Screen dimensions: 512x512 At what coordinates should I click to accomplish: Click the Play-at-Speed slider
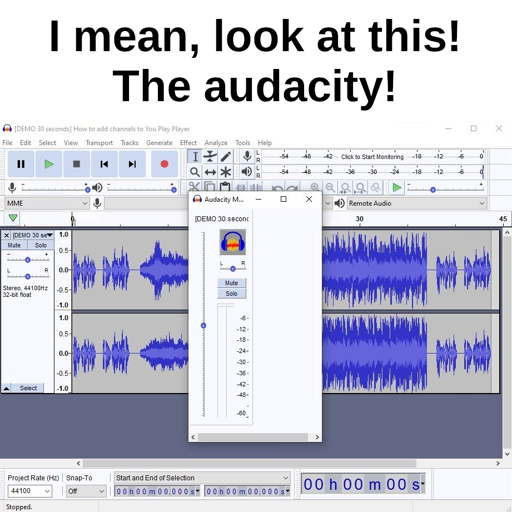point(446,189)
